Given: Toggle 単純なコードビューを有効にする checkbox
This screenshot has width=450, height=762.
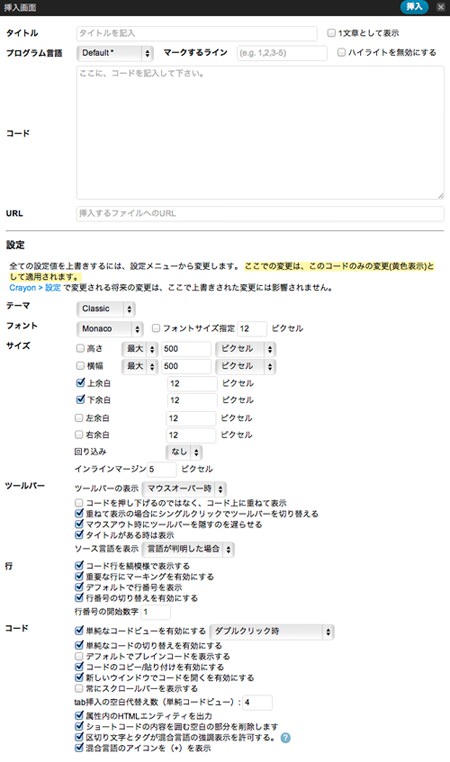Looking at the screenshot, I should pos(79,631).
